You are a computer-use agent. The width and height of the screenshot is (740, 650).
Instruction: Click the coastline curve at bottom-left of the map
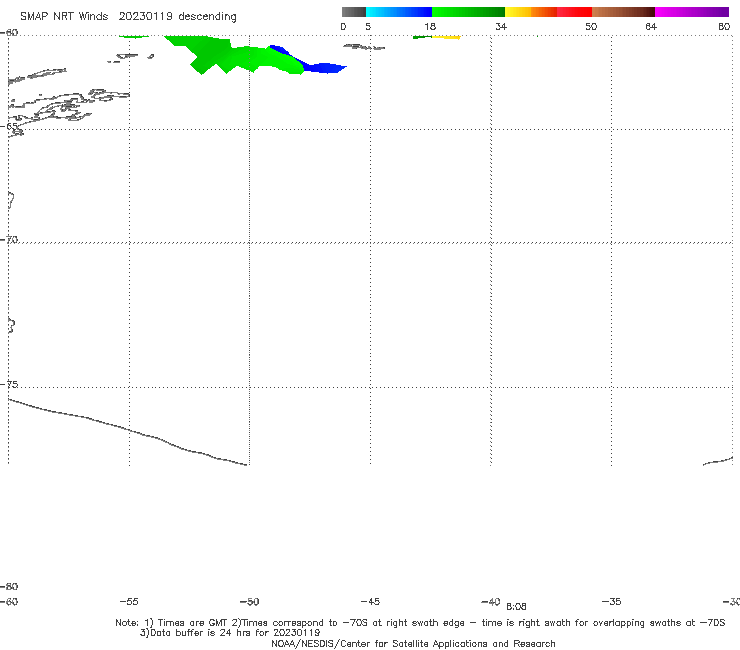coord(128,431)
